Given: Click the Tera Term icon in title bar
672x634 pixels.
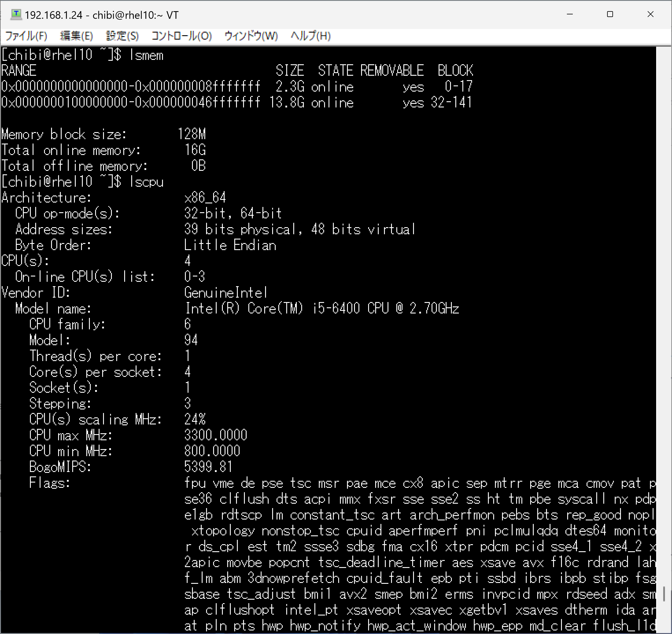Looking at the screenshot, I should point(16,15).
